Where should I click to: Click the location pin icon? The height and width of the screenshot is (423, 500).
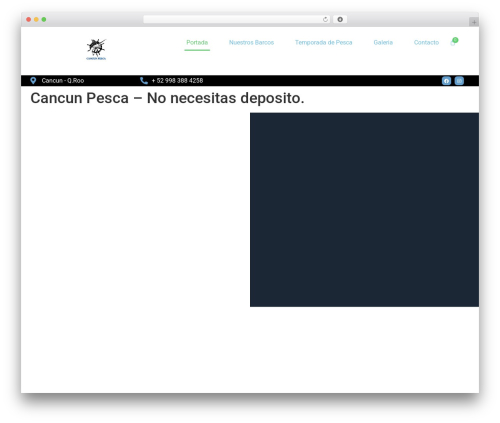coord(33,80)
